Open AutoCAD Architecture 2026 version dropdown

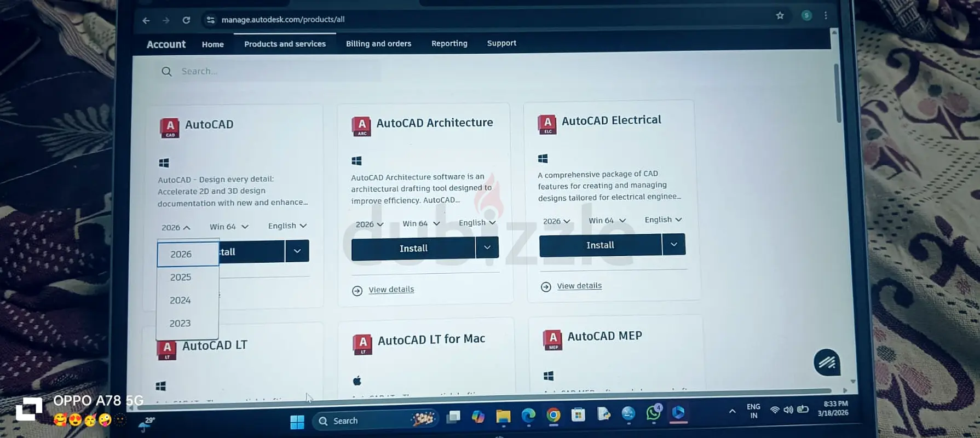click(x=370, y=224)
